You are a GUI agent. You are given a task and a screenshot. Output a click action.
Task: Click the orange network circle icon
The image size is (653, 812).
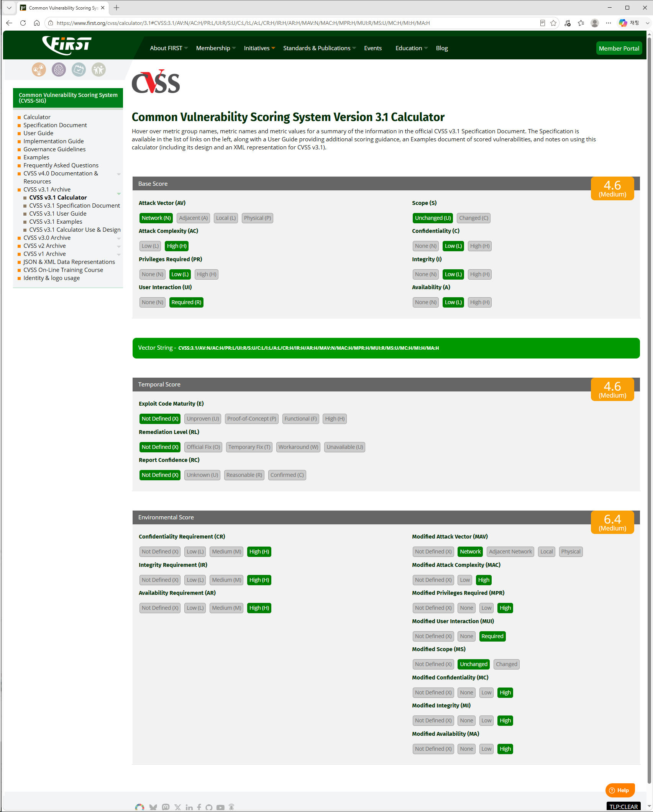click(39, 70)
